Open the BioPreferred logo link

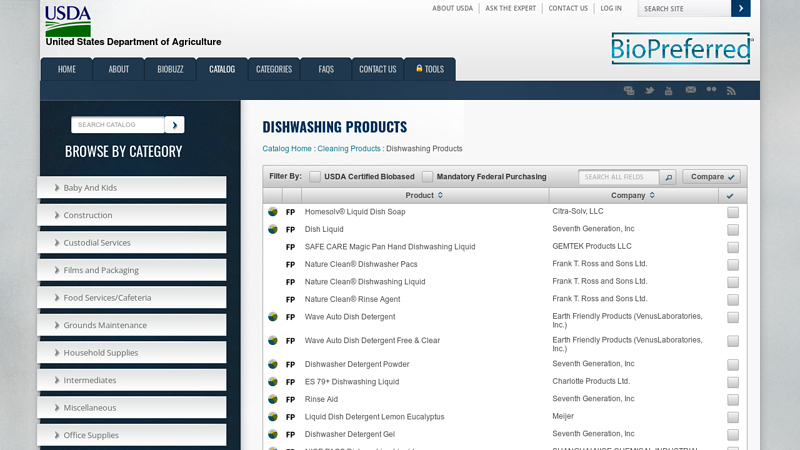(682, 48)
